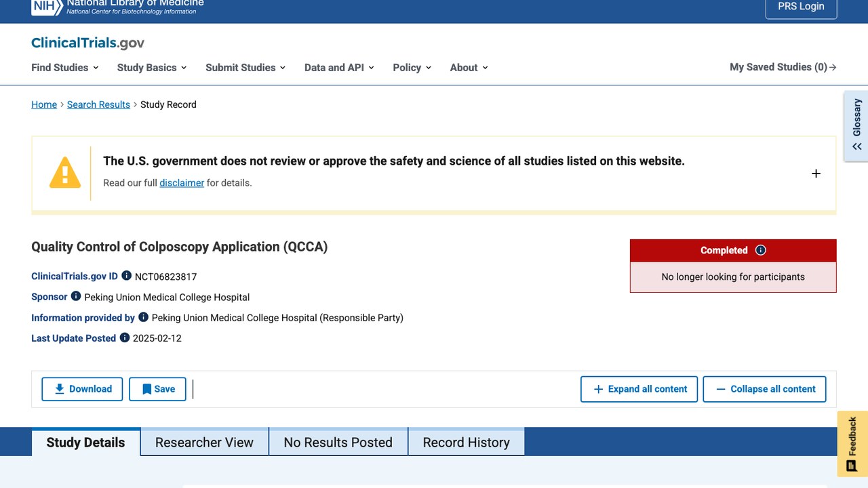Download the study record
The width and height of the screenshot is (868, 488).
coord(82,389)
